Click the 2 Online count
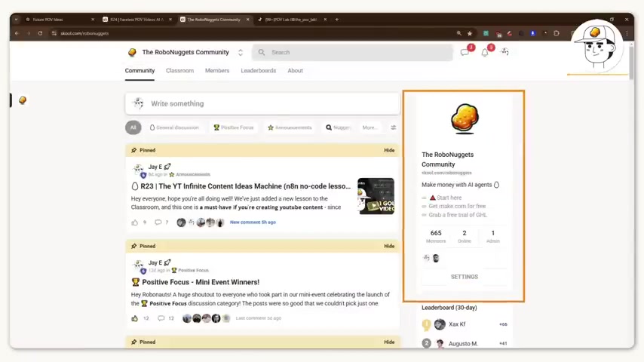 [465, 236]
